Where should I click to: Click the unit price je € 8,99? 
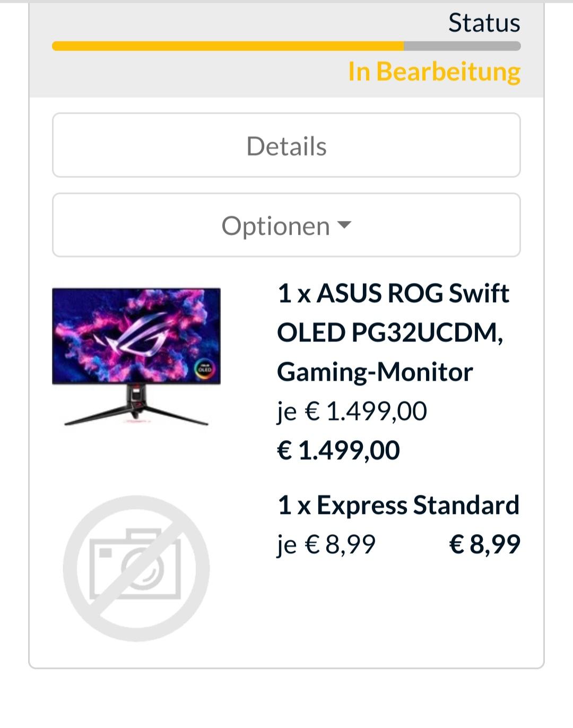tap(326, 545)
